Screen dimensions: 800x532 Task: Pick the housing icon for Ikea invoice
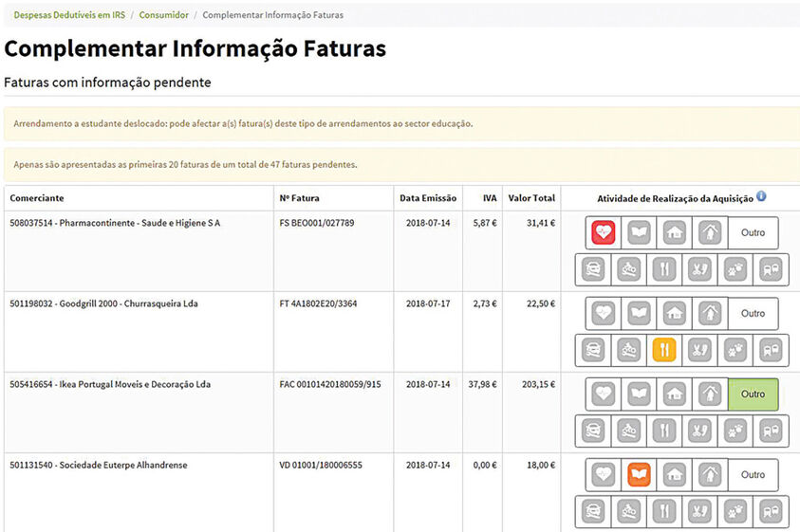point(674,394)
